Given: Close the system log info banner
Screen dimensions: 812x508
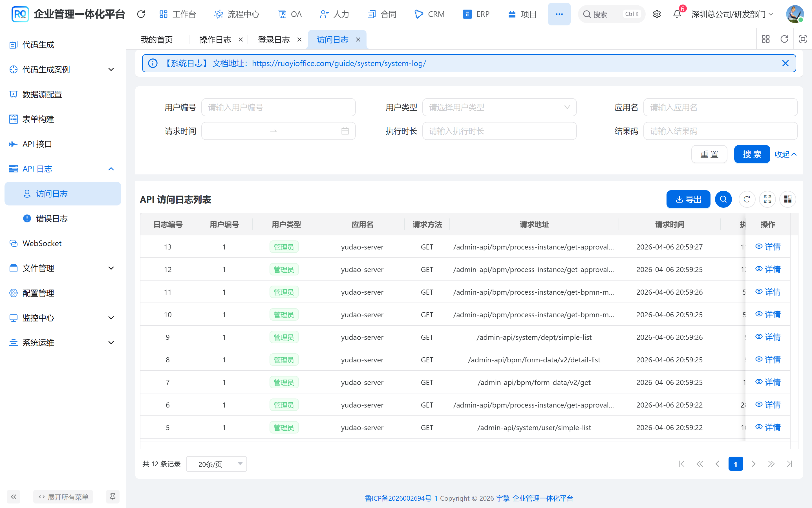Looking at the screenshot, I should coord(785,63).
